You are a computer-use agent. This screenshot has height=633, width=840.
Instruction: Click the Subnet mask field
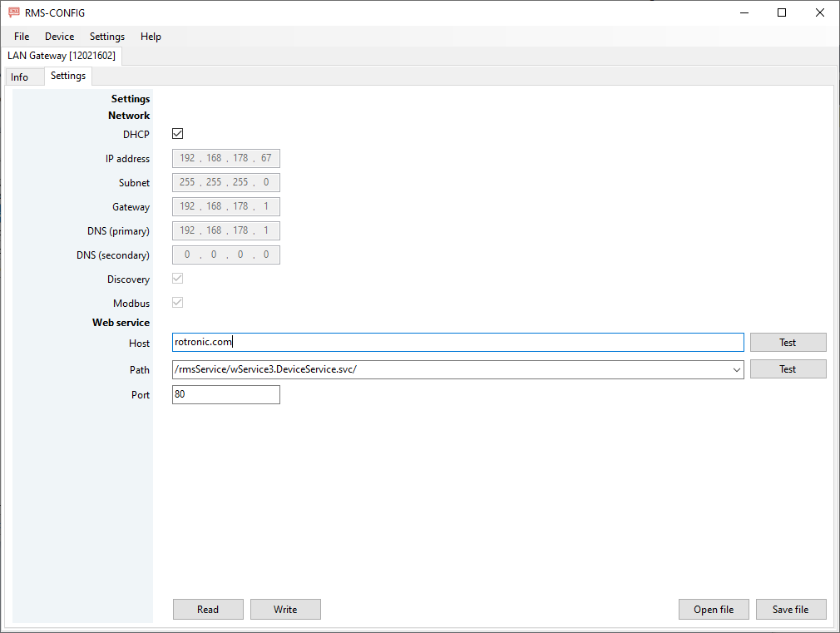click(226, 182)
